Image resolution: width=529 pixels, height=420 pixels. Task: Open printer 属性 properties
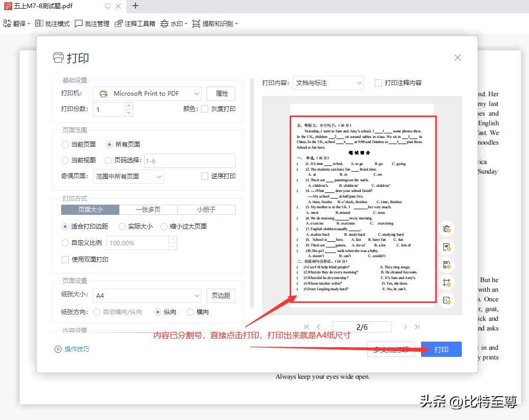(x=221, y=94)
